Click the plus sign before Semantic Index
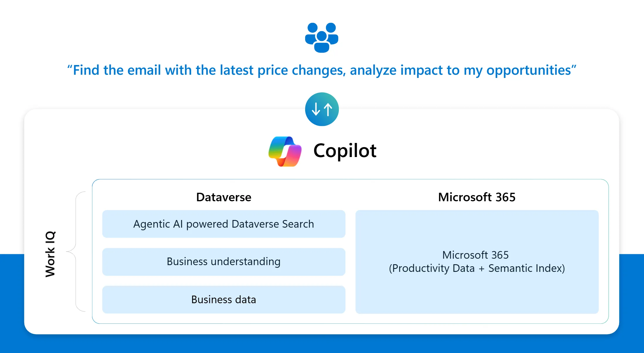The height and width of the screenshot is (353, 644). pyautogui.click(x=481, y=269)
